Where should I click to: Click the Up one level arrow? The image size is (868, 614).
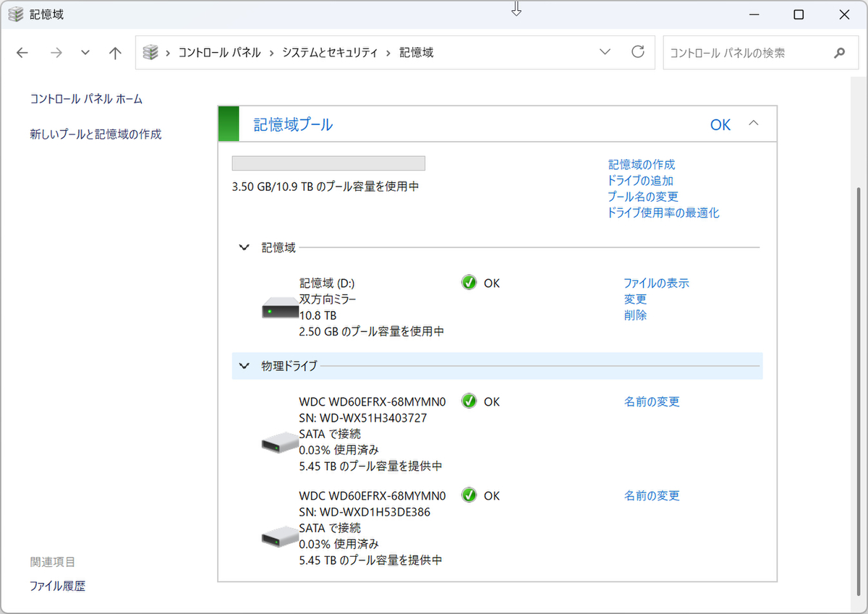[115, 53]
